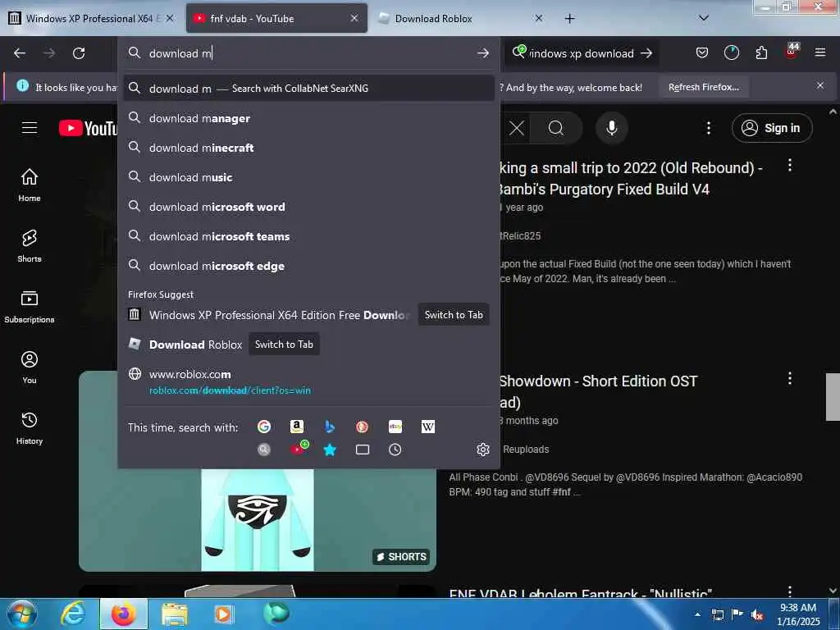Open options menu for Showdown Short Edition video

(790, 379)
